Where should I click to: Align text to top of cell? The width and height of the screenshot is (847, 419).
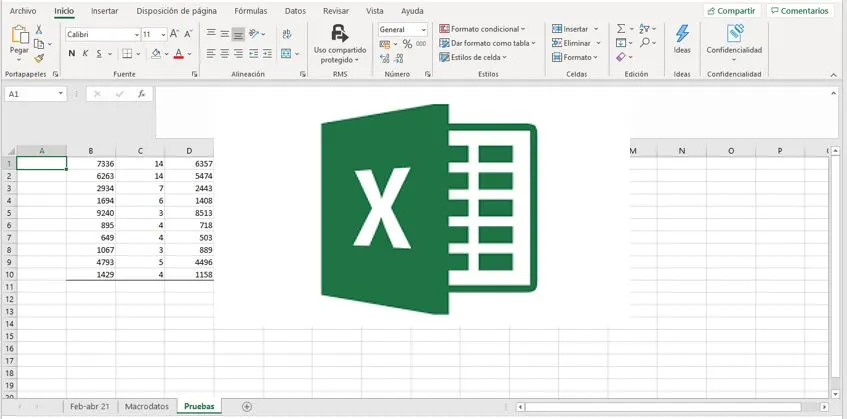(x=211, y=34)
